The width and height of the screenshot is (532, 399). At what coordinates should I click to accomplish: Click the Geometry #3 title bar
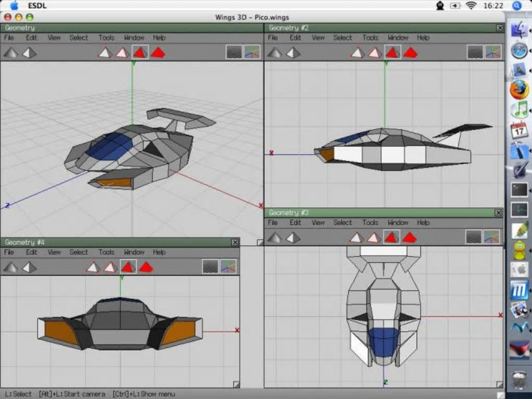click(383, 213)
